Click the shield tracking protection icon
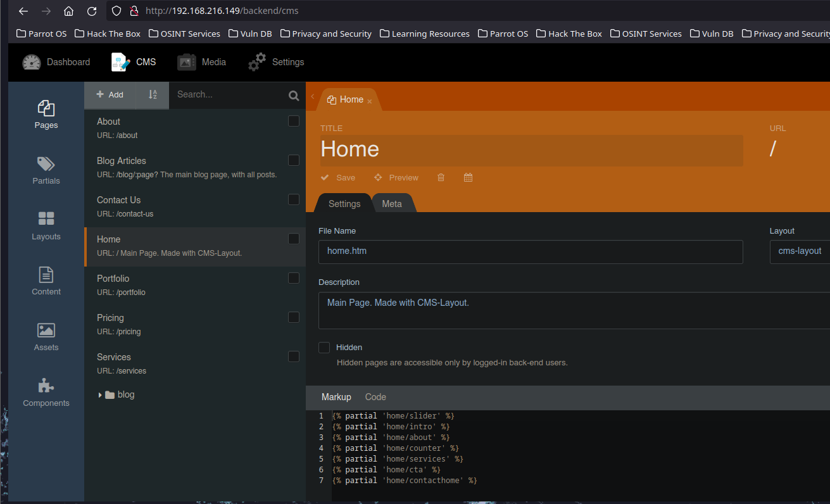Screen dimensions: 830x504 tap(116, 11)
